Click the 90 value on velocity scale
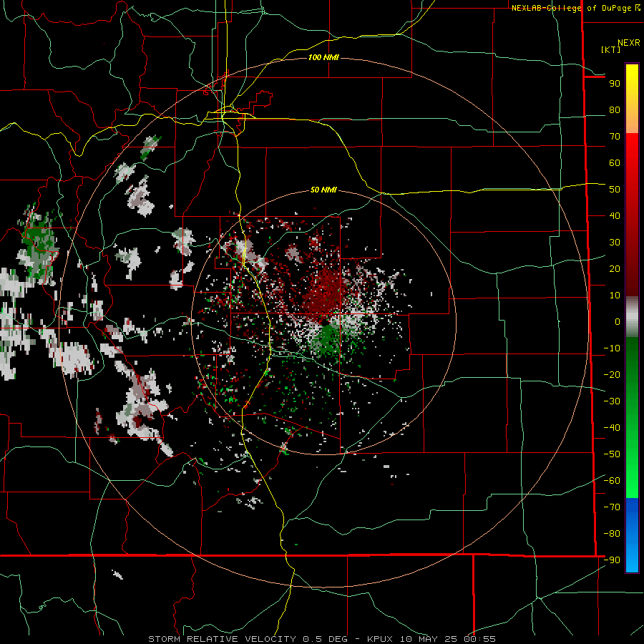644x644 pixels. [x=615, y=84]
